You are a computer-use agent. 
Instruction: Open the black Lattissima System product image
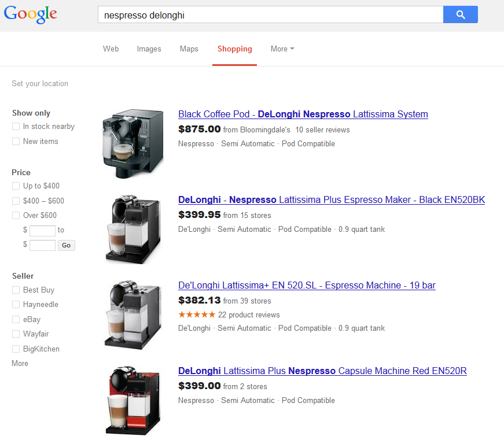pos(133,143)
